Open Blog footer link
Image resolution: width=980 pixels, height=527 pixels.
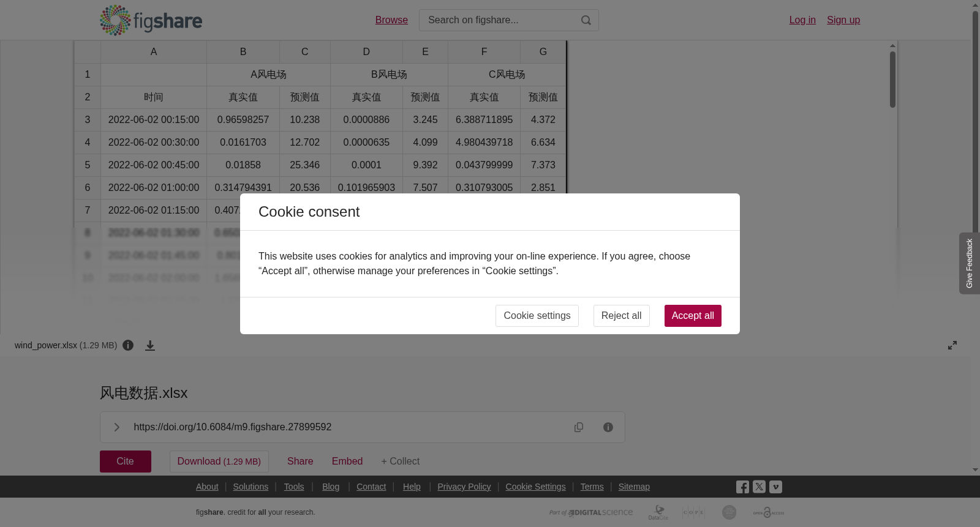[x=331, y=487]
